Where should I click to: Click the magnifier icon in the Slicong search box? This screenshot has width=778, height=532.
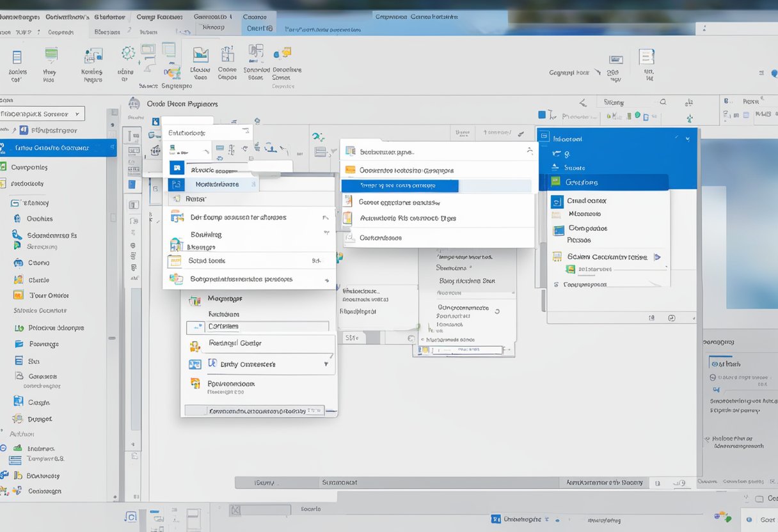663,102
